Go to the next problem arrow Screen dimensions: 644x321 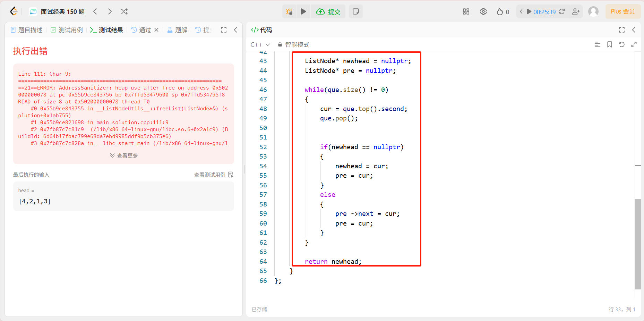click(110, 11)
